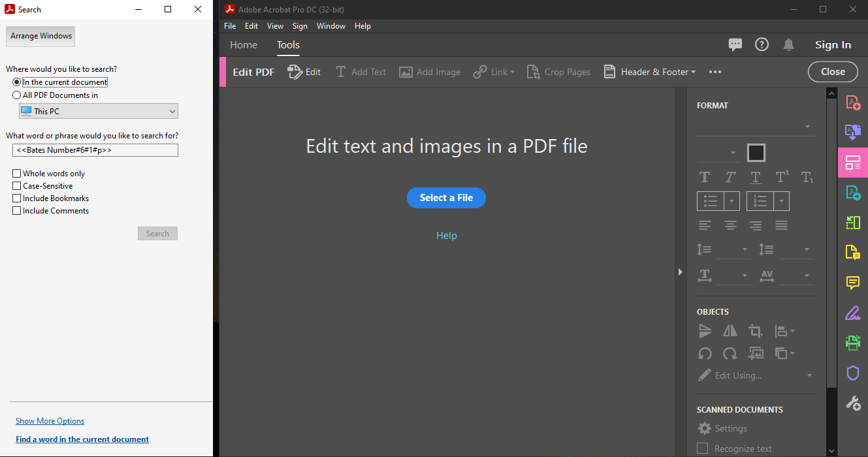Enable Case-Sensitive checkbox
The image size is (868, 457).
(x=17, y=186)
